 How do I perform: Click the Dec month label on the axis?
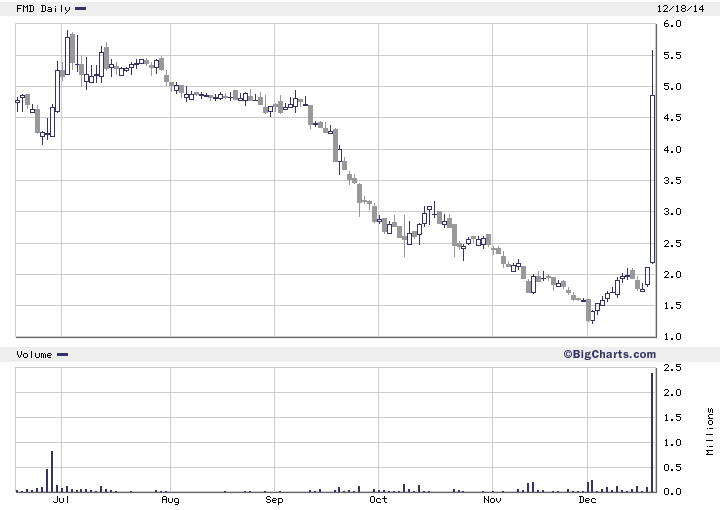pyautogui.click(x=587, y=499)
